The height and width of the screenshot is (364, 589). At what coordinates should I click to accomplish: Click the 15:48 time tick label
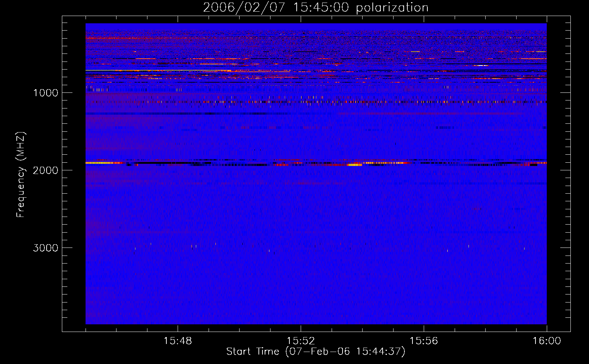pos(178,341)
